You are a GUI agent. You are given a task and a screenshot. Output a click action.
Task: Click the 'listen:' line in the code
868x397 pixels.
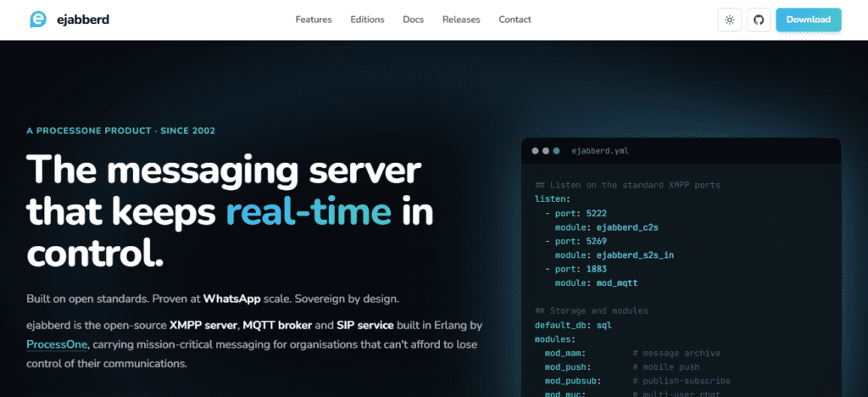coord(553,198)
